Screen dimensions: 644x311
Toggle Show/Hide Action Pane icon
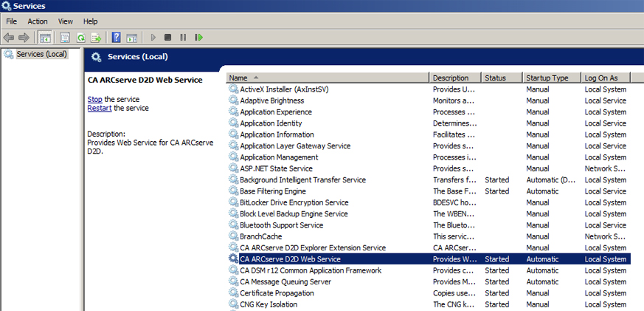click(x=131, y=38)
